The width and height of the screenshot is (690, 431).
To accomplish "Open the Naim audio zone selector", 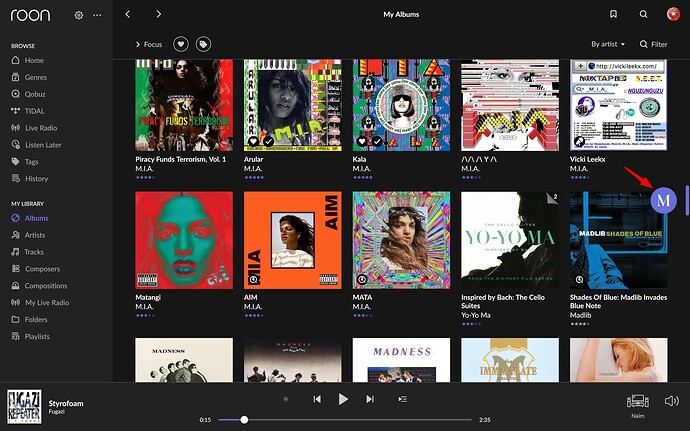I will point(638,406).
